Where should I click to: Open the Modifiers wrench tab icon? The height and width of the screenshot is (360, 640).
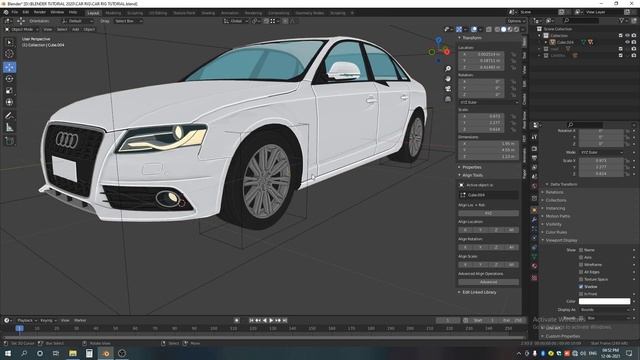pos(534,220)
